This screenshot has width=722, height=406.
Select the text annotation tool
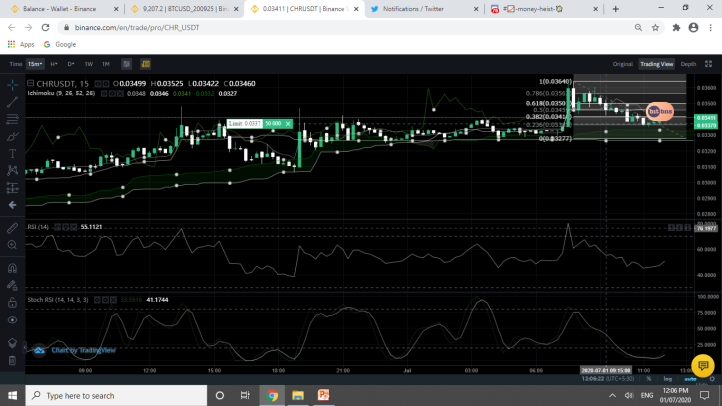click(12, 153)
